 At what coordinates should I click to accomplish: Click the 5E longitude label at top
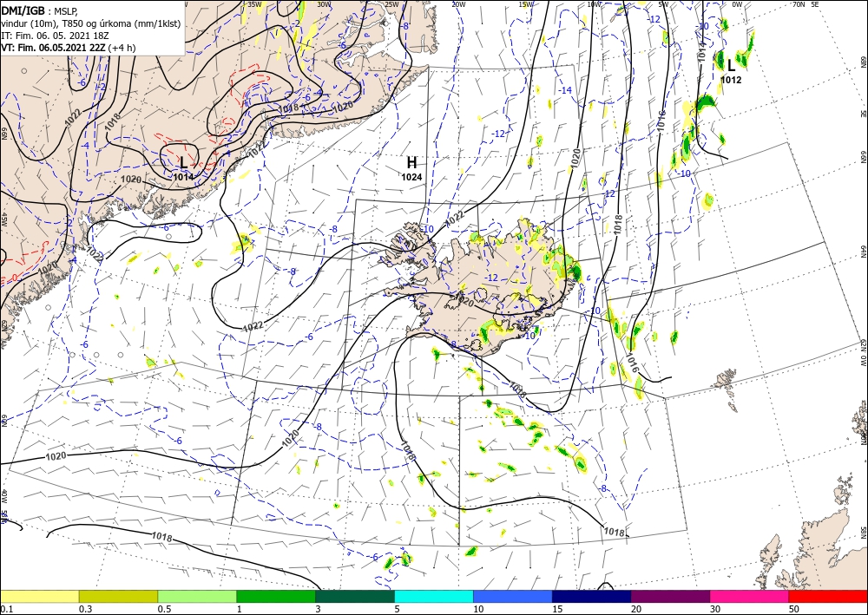(x=815, y=4)
